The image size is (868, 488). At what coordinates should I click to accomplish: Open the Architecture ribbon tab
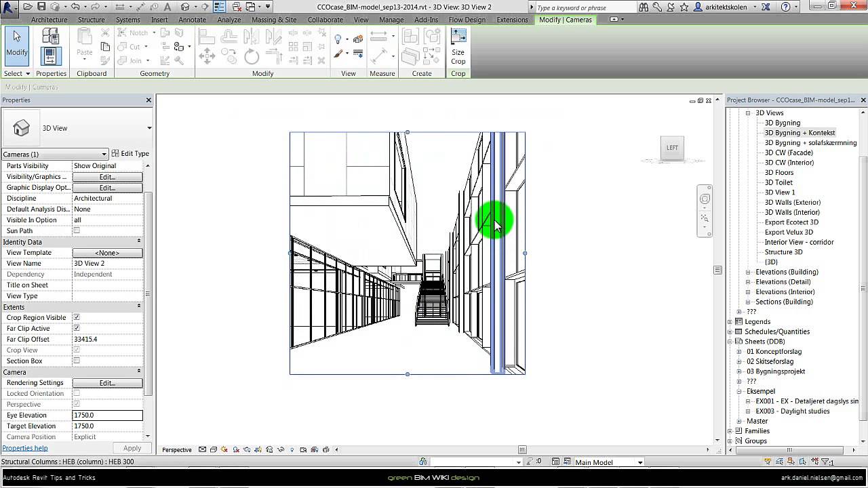(x=49, y=20)
